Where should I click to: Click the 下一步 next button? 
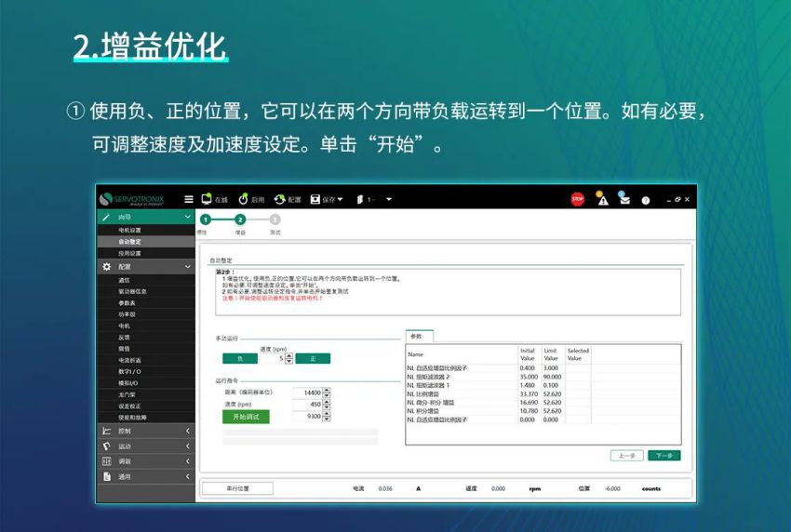664,456
